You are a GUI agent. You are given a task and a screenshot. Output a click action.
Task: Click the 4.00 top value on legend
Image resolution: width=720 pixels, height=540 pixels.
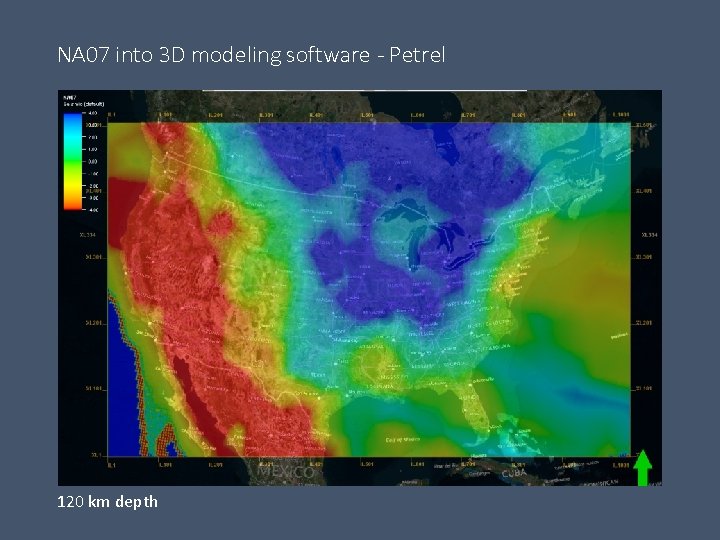[92, 113]
